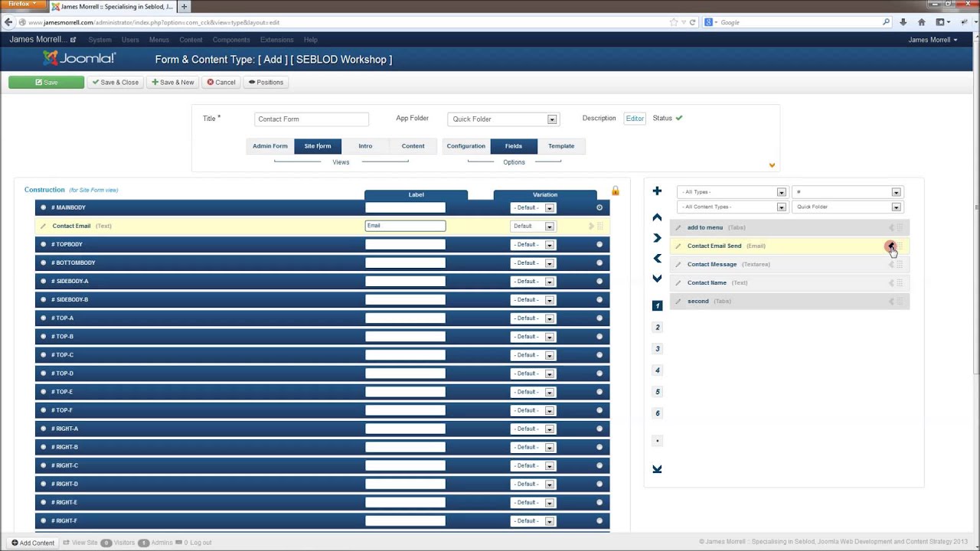Switch to the Intro view tab
980x551 pixels.
coord(365,146)
